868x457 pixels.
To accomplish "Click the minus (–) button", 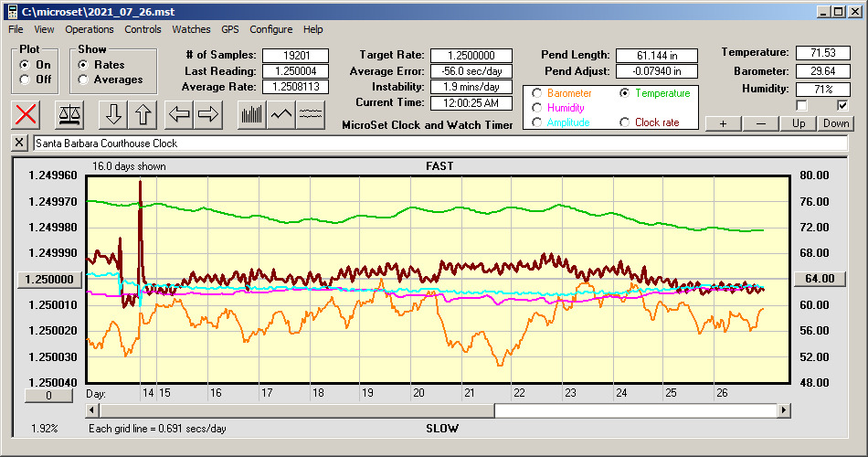I will pos(760,123).
